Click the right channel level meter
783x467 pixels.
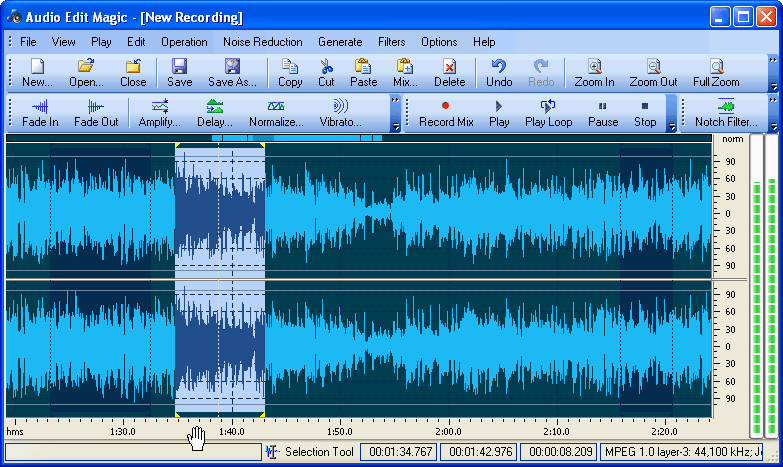(772, 286)
